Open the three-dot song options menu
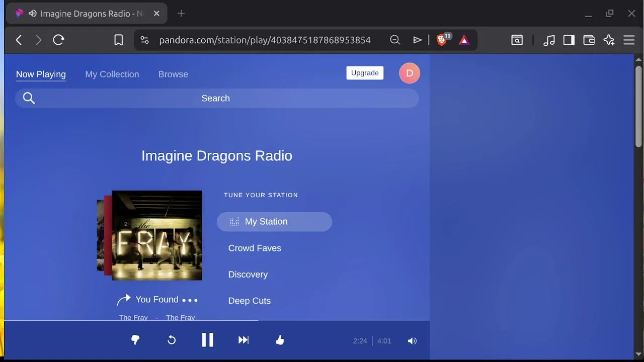The width and height of the screenshot is (644, 362). 190,300
